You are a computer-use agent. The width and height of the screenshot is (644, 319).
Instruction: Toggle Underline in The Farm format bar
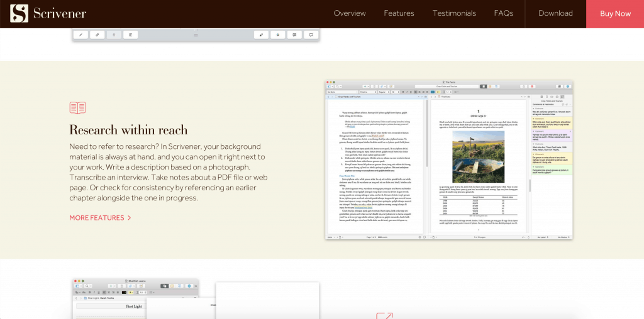(411, 92)
